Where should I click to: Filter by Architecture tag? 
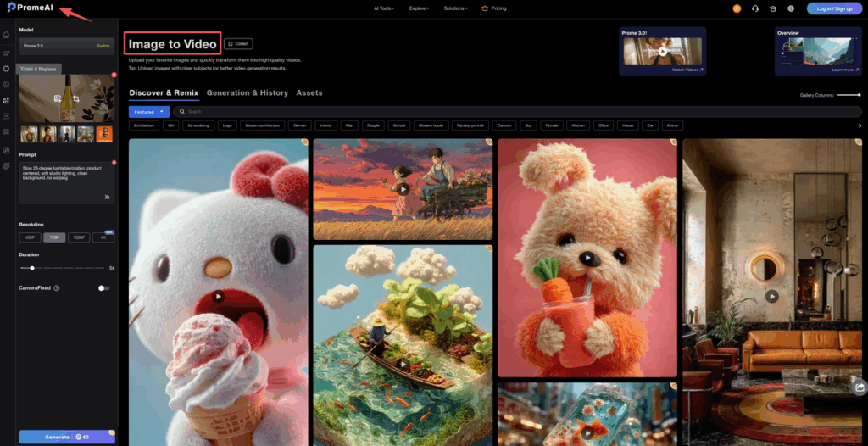[144, 125]
